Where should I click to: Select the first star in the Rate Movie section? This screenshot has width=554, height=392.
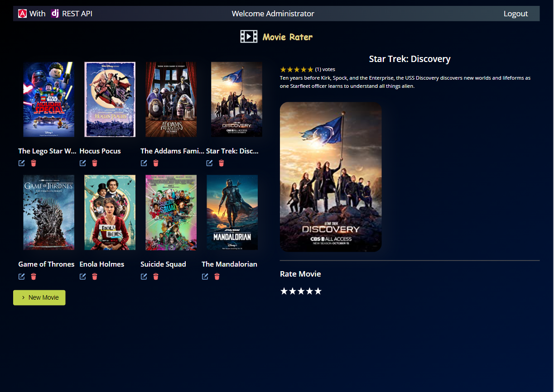(x=284, y=291)
